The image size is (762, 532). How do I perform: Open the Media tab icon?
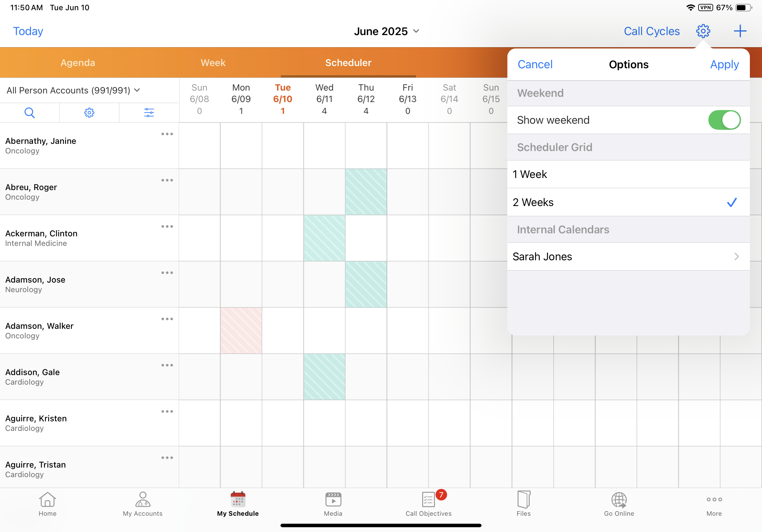333,504
